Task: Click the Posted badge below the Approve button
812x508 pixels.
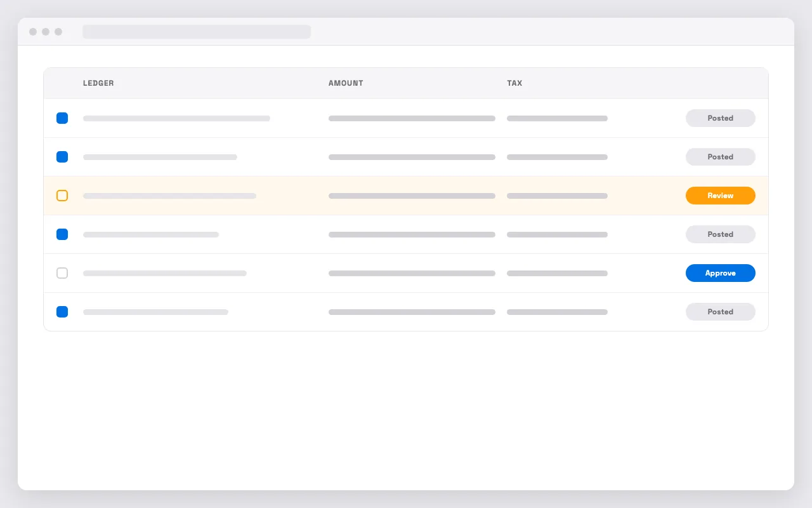Action: pyautogui.click(x=720, y=312)
